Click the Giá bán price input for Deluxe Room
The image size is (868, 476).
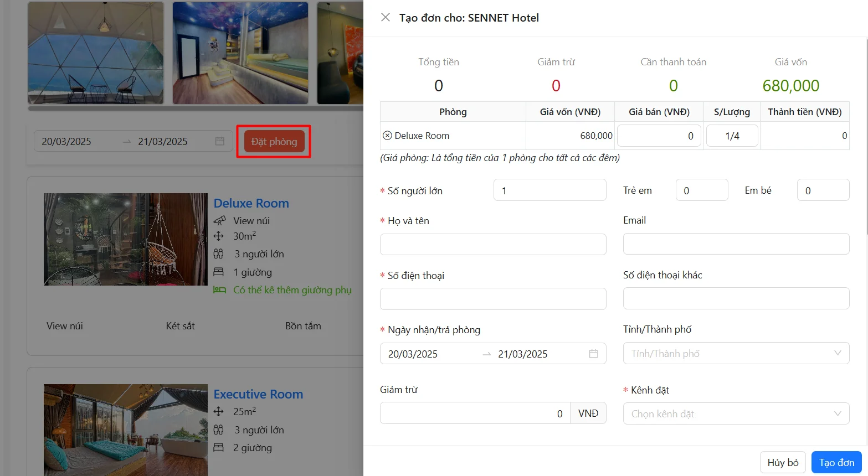coord(659,136)
